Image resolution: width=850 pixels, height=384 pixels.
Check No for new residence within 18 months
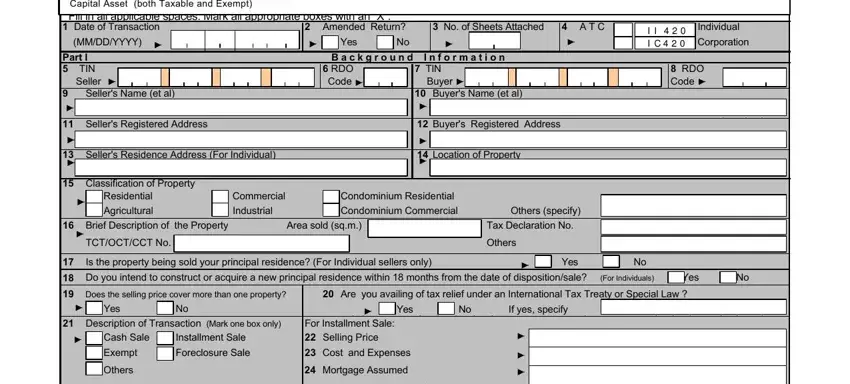click(727, 277)
